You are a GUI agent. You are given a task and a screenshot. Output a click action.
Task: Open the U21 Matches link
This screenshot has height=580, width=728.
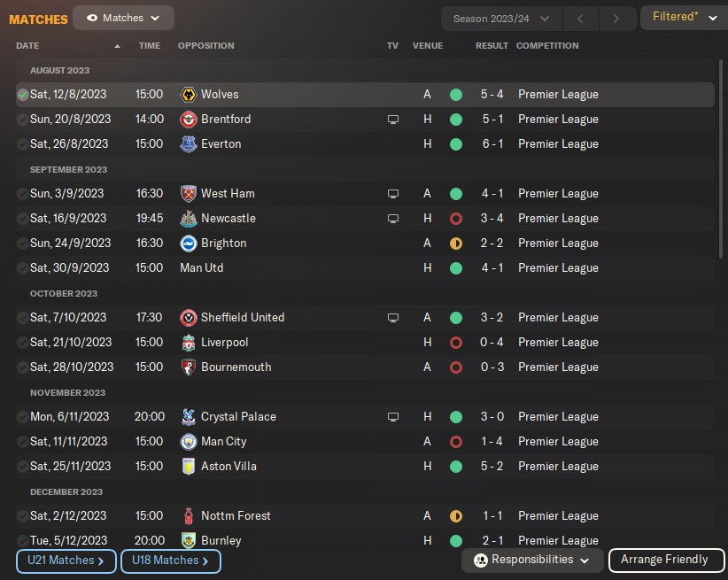click(x=66, y=561)
